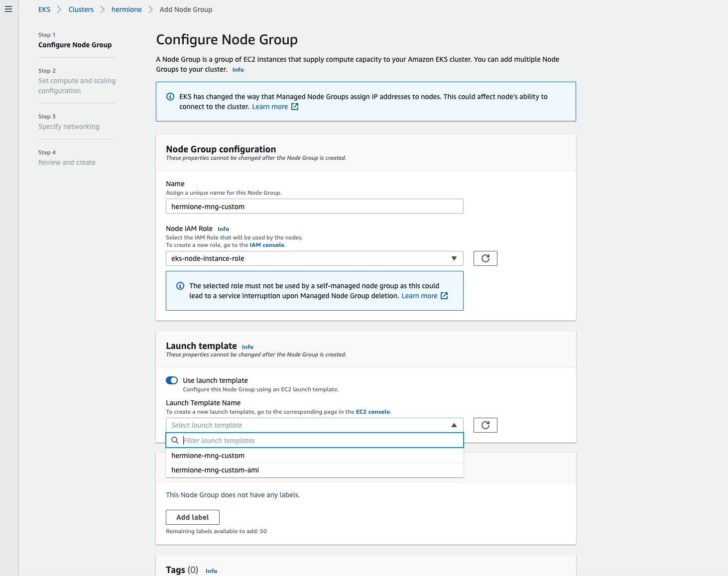Image resolution: width=728 pixels, height=576 pixels.
Task: Click the Add label button
Action: (193, 517)
